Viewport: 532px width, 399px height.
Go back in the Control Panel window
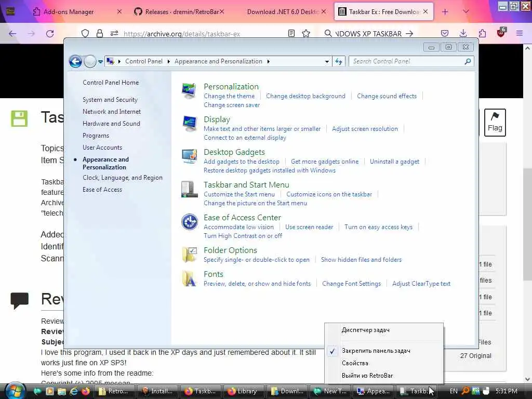(75, 61)
